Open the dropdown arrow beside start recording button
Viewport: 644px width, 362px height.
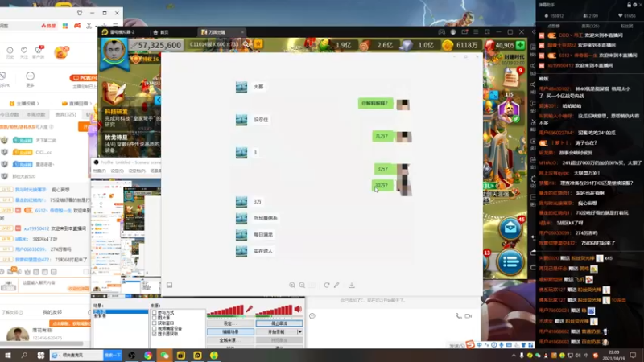(299, 331)
